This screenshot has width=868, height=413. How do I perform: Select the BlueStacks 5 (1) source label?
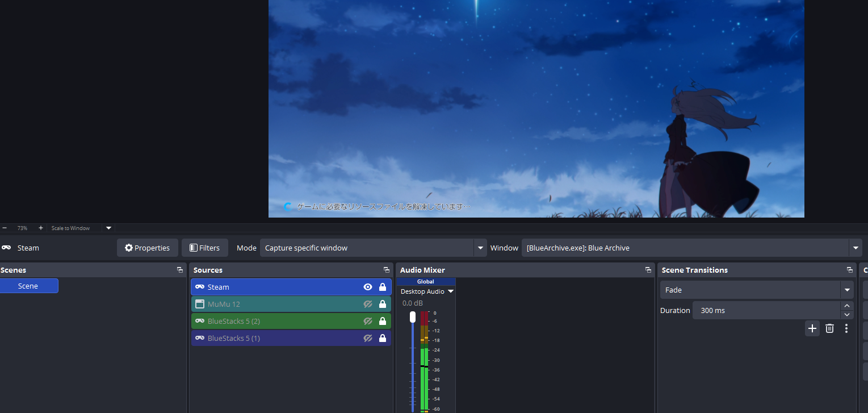point(234,338)
